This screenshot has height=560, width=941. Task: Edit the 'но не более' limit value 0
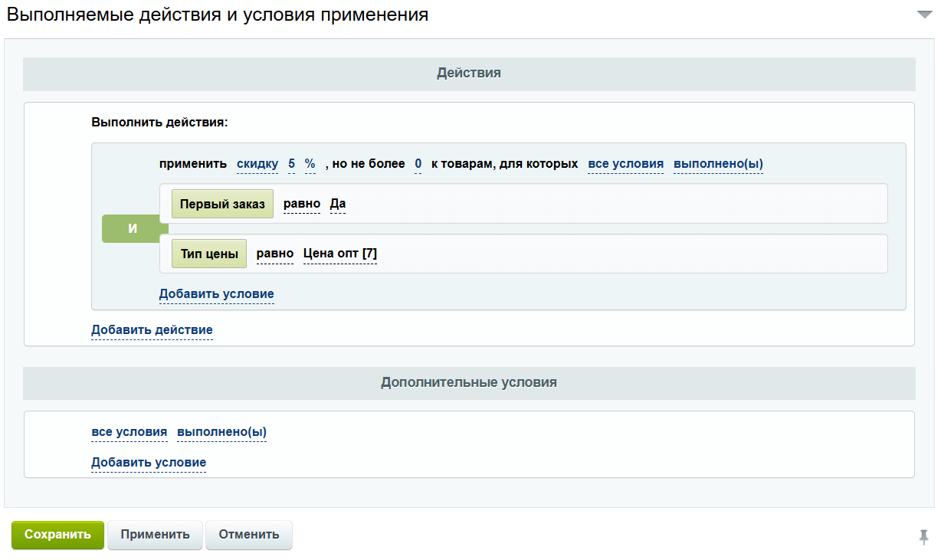coord(418,164)
